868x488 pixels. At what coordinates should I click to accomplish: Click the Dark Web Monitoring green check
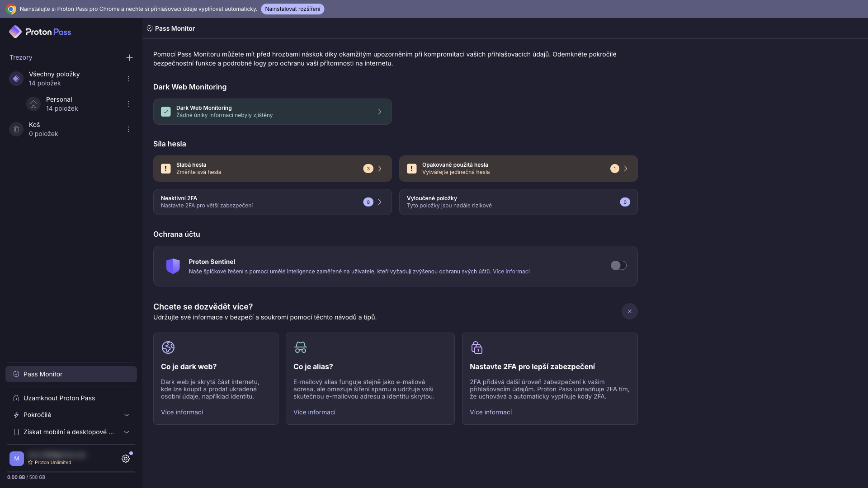point(166,112)
